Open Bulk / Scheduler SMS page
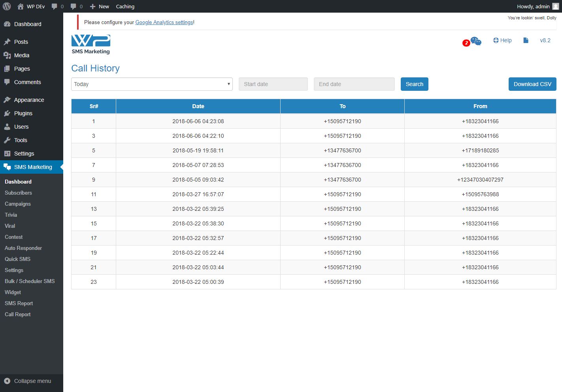 pos(30,281)
